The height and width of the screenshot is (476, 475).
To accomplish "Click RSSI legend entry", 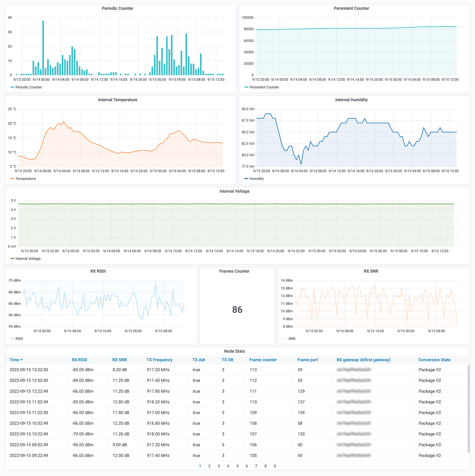I will (19, 338).
